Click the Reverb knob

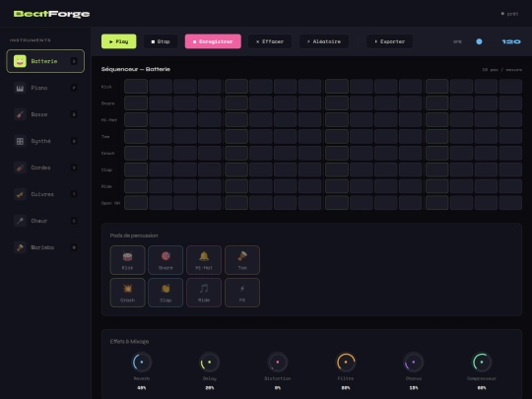(142, 362)
